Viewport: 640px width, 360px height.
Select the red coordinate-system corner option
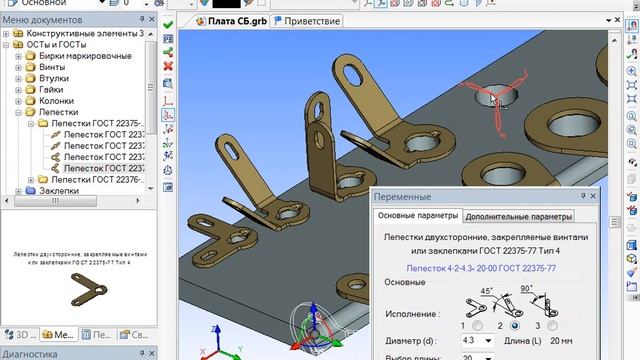[168, 100]
